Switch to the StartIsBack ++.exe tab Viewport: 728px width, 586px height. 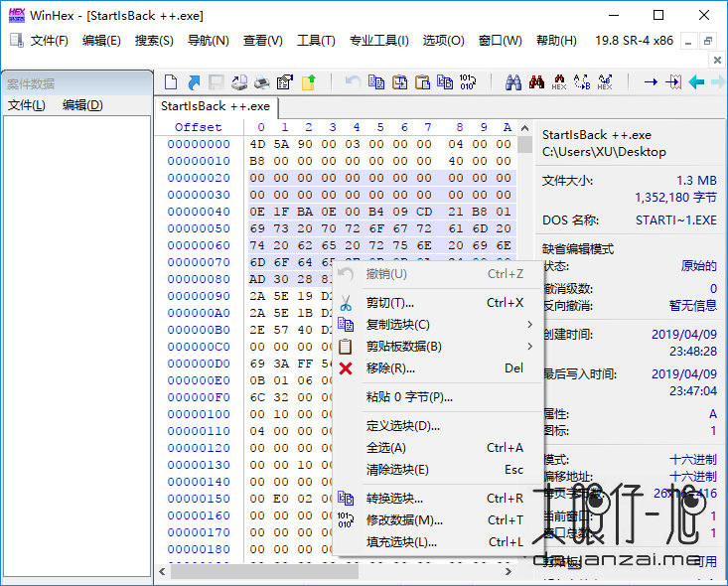216,106
